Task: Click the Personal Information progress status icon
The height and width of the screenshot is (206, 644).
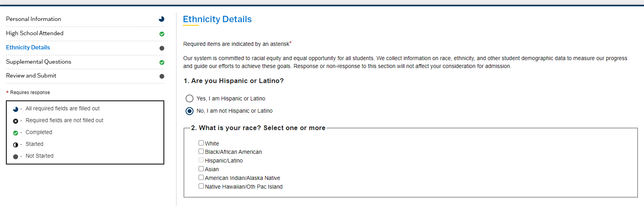Action: pos(161,19)
